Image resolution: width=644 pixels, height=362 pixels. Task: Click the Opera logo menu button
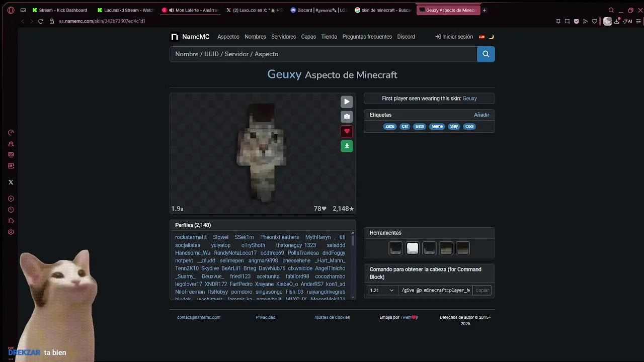point(11,10)
